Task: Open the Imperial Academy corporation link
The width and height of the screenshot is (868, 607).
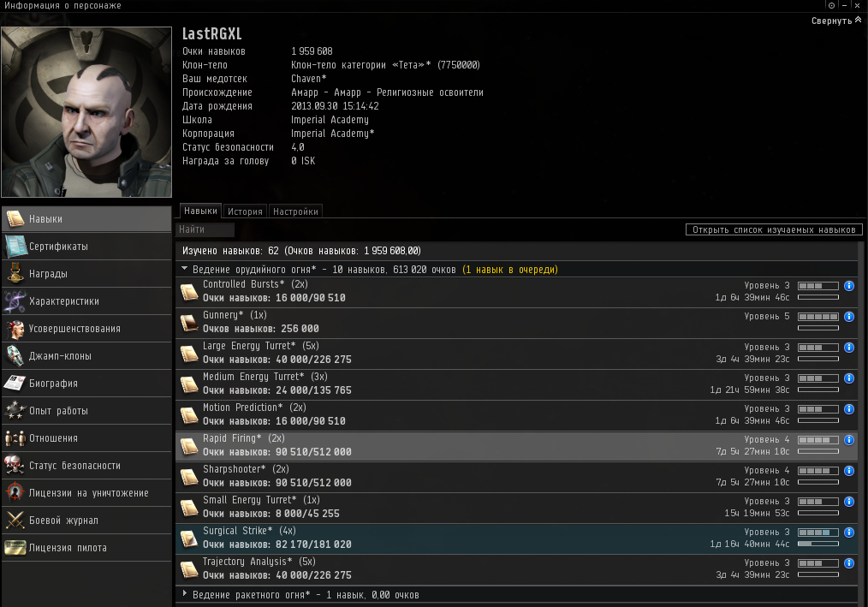Action: (333, 134)
